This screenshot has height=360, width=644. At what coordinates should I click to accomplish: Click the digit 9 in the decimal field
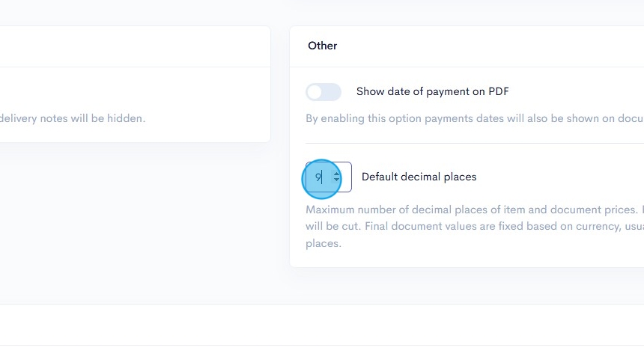[318, 177]
